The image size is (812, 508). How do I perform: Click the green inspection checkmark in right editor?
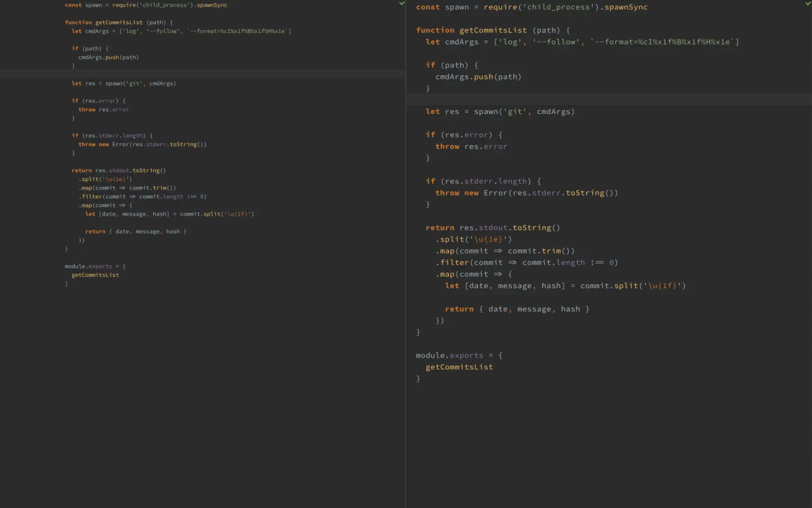click(808, 3)
